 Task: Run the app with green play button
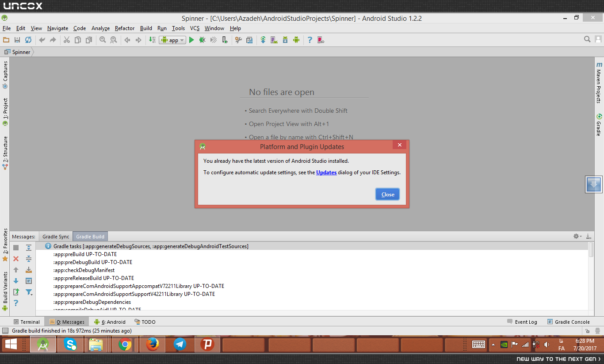click(x=191, y=40)
